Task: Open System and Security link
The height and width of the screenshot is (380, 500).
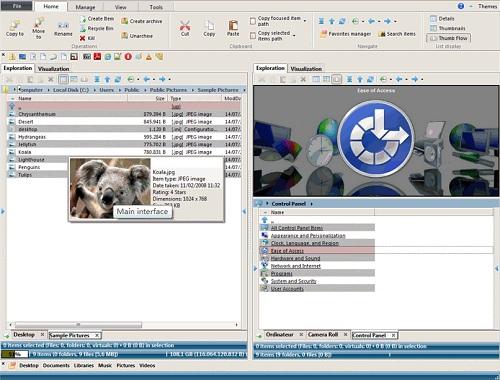Action: pos(293,281)
